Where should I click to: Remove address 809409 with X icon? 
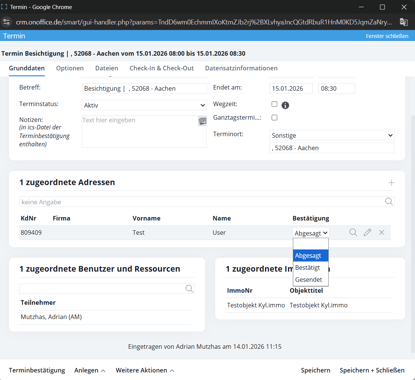pos(381,232)
